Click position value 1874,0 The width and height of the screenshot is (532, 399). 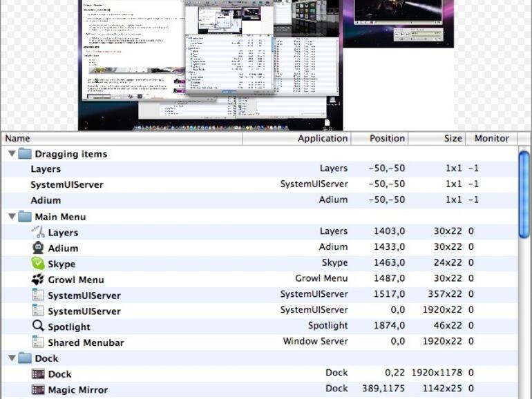point(389,325)
